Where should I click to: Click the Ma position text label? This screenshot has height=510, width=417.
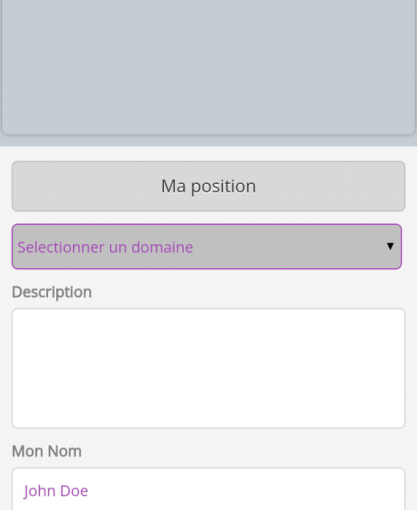[x=208, y=186]
